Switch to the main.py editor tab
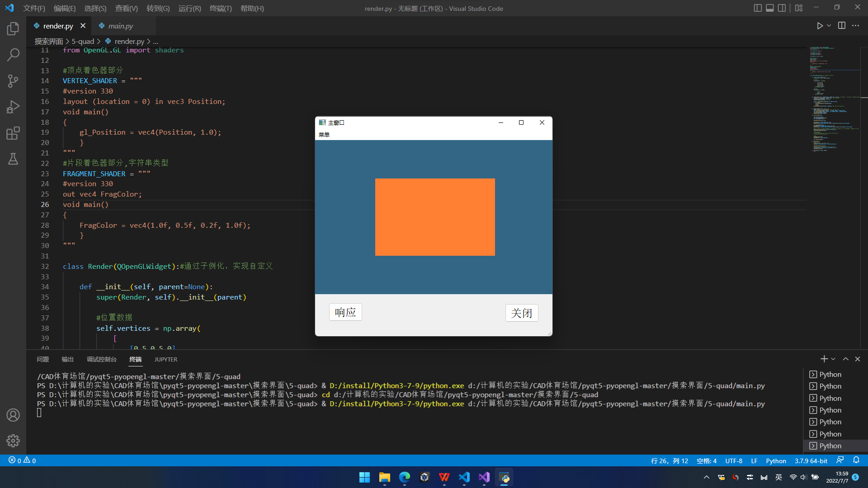This screenshot has height=488, width=868. [120, 26]
